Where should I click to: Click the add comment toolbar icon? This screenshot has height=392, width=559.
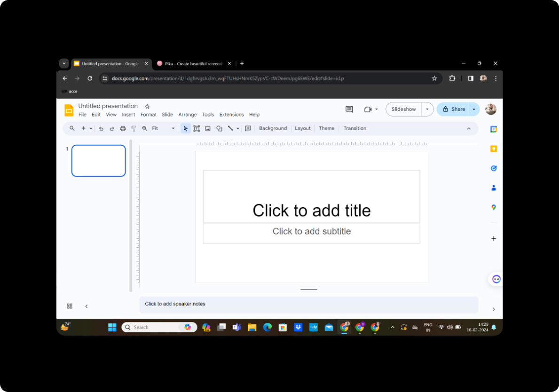click(x=248, y=128)
